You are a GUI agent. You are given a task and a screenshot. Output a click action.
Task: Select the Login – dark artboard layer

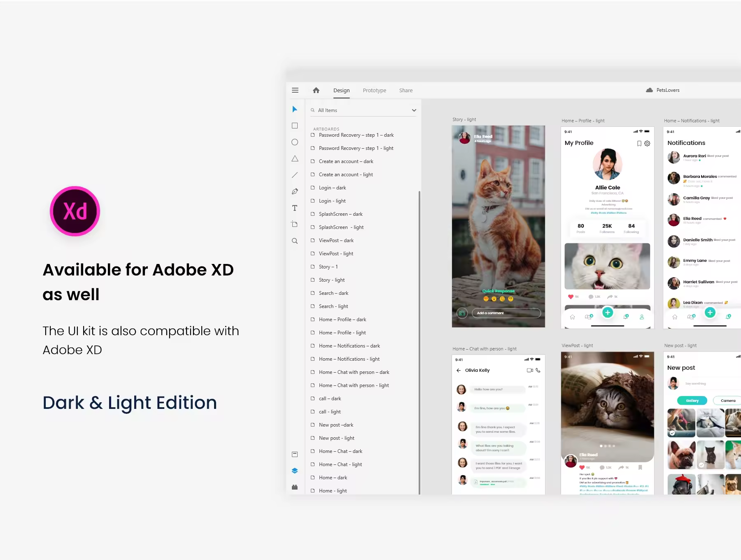click(x=332, y=188)
